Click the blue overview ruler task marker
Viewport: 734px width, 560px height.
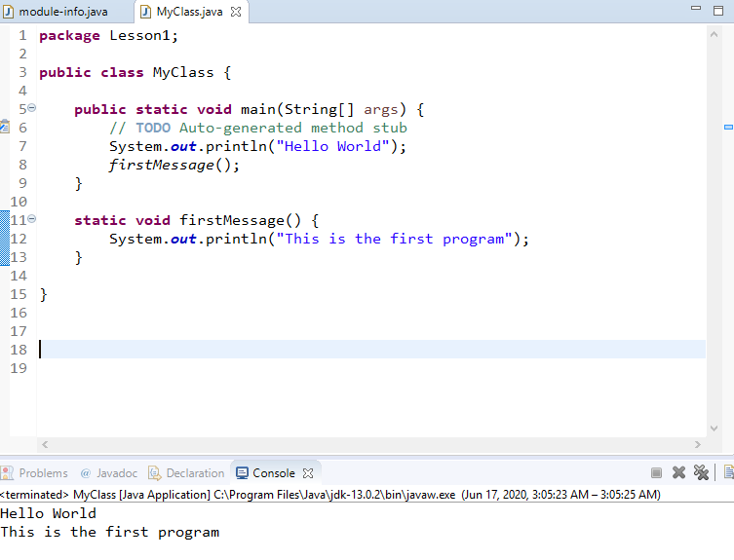[728, 128]
